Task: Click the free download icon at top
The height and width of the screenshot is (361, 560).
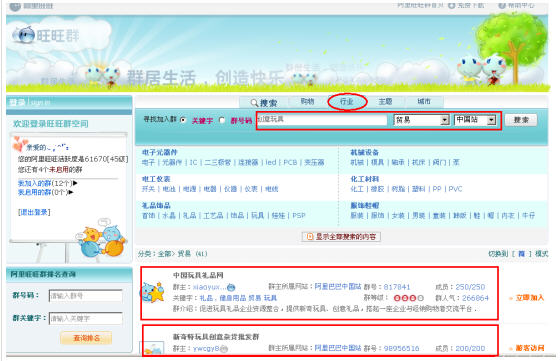Action: pos(452,5)
